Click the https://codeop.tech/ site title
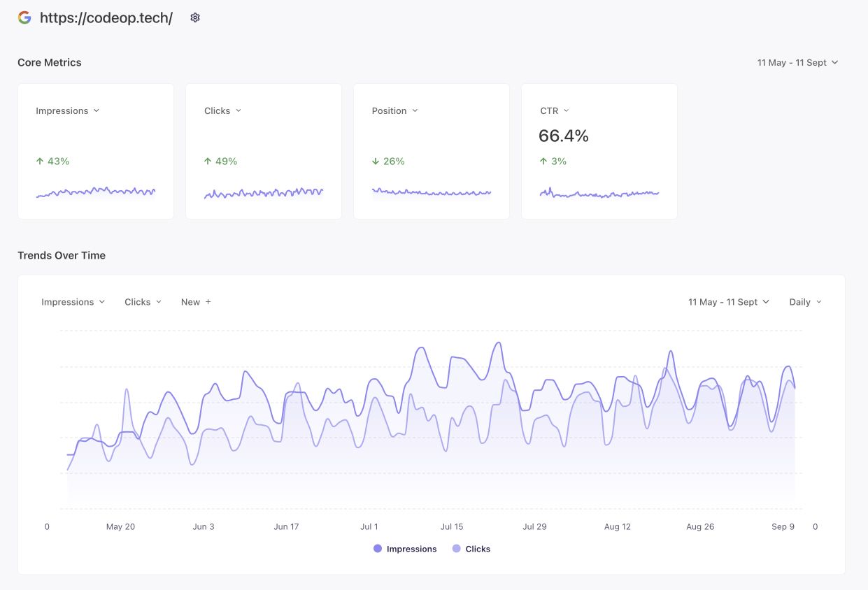Viewport: 868px width, 590px height. click(106, 17)
